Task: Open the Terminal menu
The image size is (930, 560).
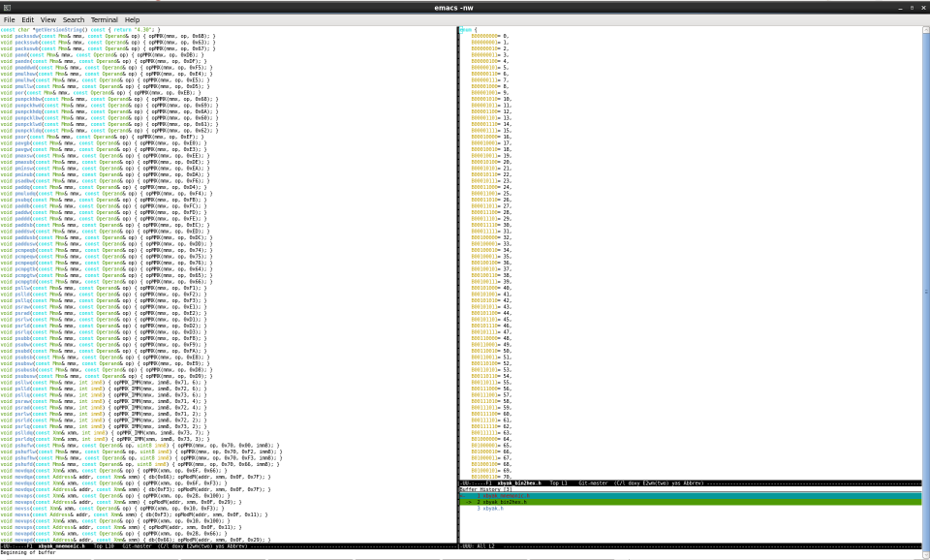Action: click(105, 19)
